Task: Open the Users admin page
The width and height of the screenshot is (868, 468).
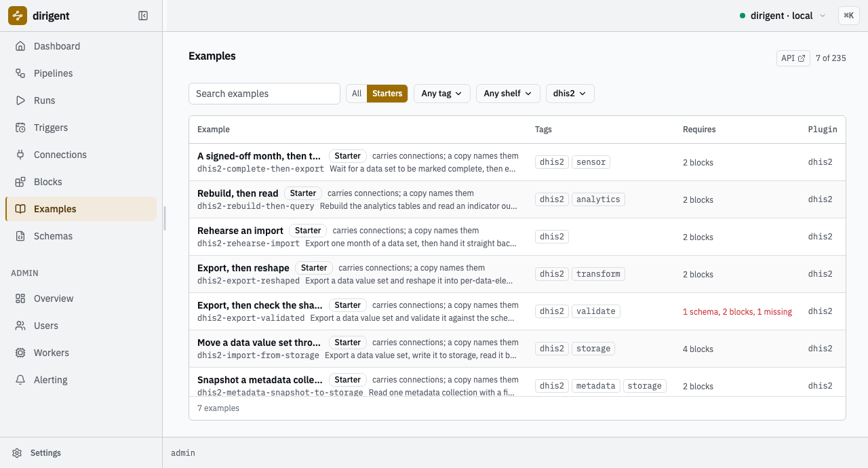Action: [81, 326]
